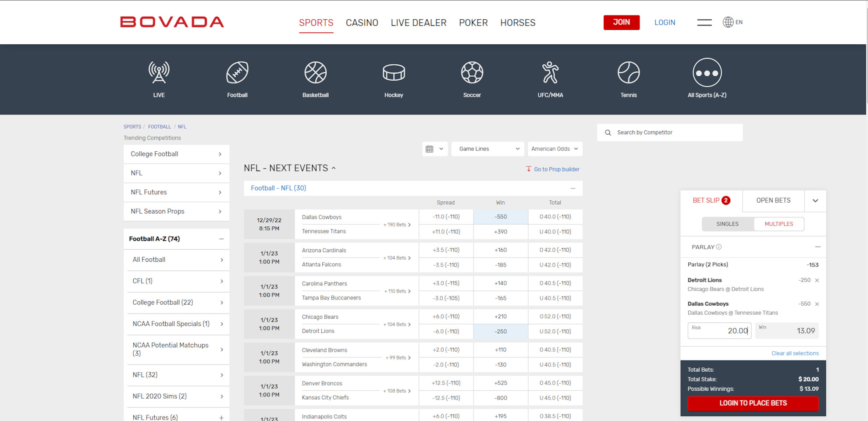This screenshot has height=421, width=868.
Task: Remove Dallas Cowboys from bet slip
Action: click(x=817, y=304)
